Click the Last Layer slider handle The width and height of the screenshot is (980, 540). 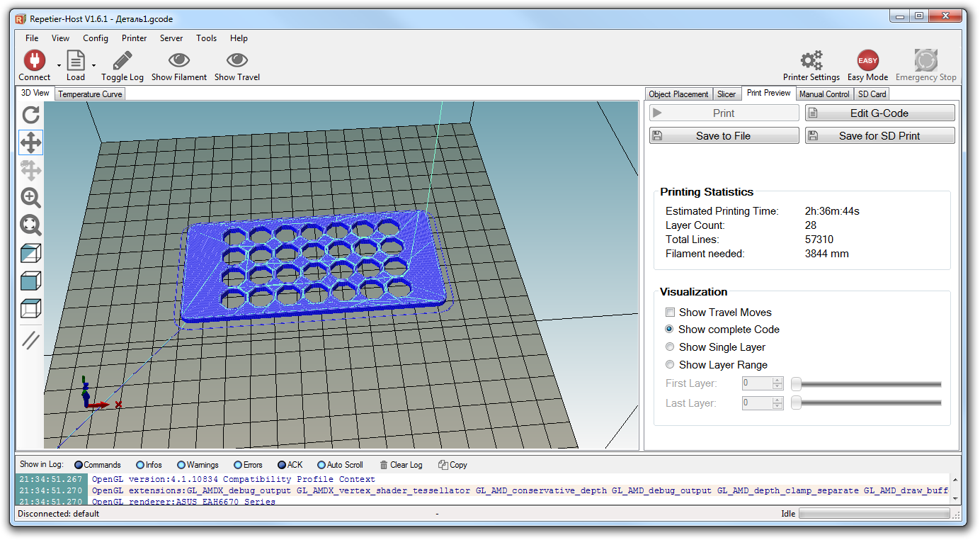pyautogui.click(x=797, y=403)
